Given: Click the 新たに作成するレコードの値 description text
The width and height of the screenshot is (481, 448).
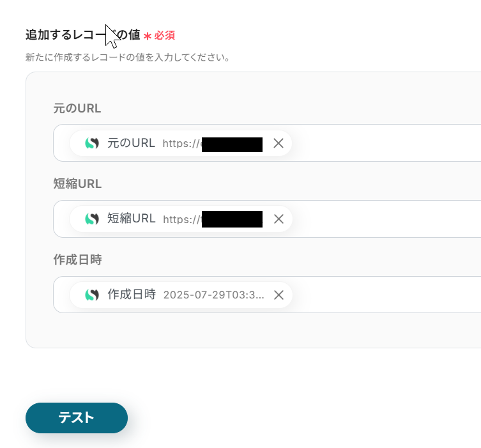Looking at the screenshot, I should [x=127, y=58].
